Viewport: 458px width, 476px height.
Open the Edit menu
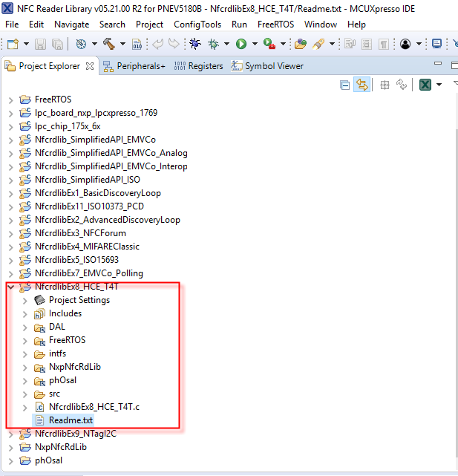pyautogui.click(x=36, y=25)
